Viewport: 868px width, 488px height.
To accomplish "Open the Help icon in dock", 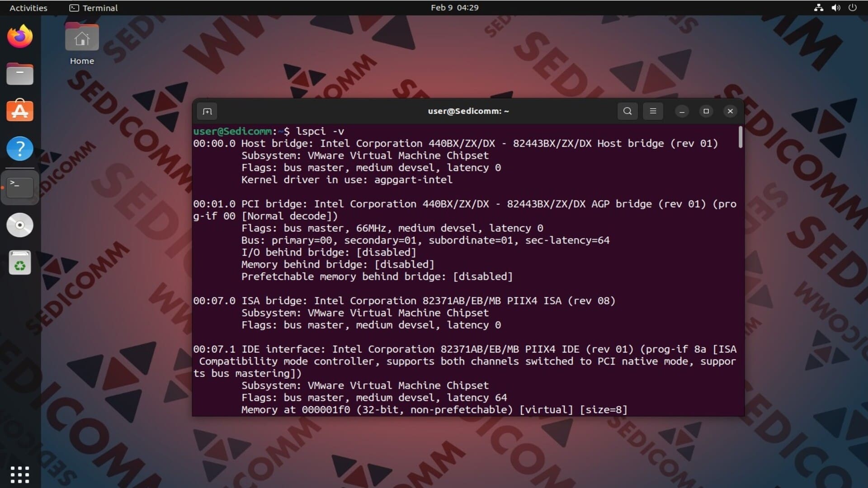I will tap(20, 148).
